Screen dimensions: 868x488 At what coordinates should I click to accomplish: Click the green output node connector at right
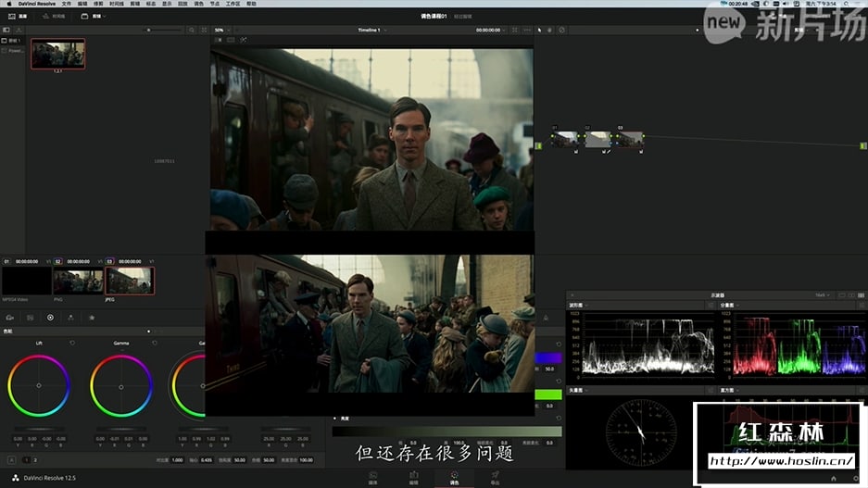(x=862, y=145)
